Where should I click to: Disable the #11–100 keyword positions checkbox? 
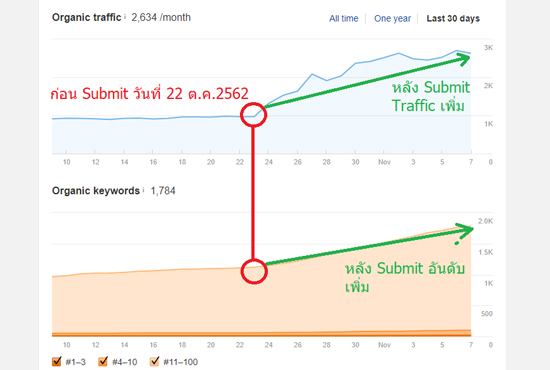click(x=154, y=361)
